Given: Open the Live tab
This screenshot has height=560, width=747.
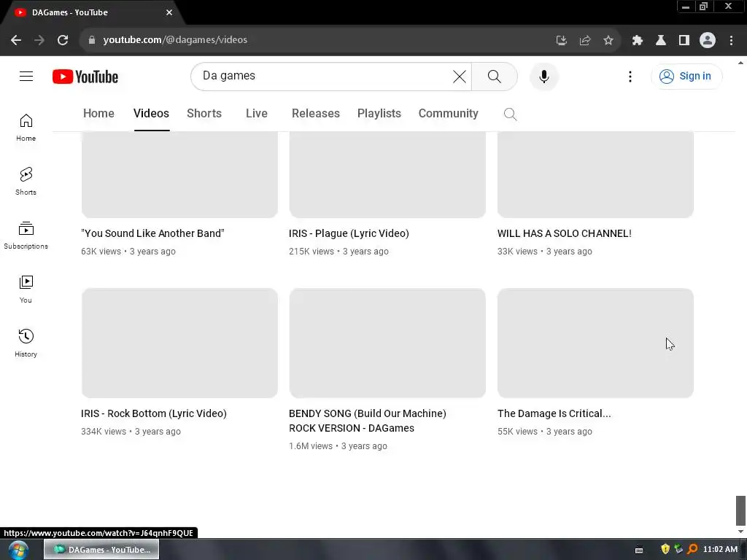Looking at the screenshot, I should (x=256, y=113).
